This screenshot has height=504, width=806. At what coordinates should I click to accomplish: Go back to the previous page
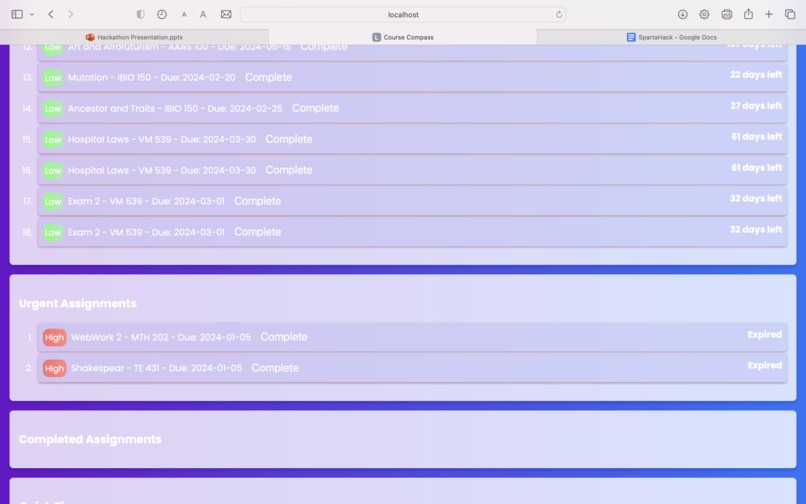51,14
